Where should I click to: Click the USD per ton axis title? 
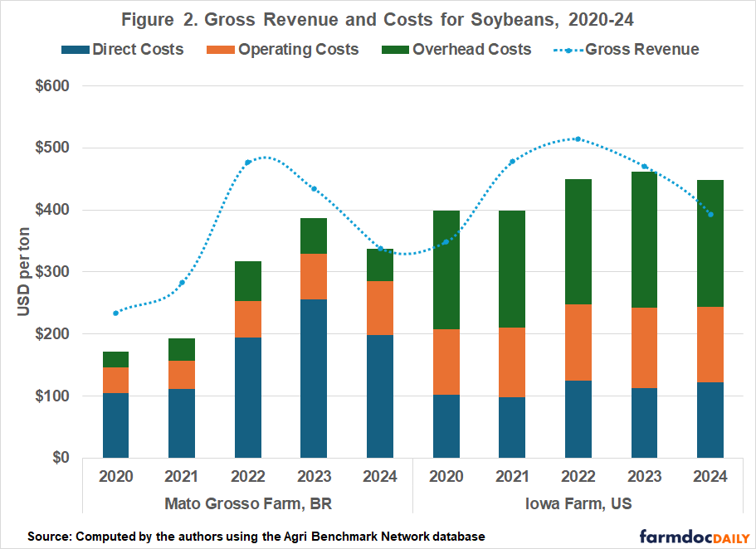(26, 271)
